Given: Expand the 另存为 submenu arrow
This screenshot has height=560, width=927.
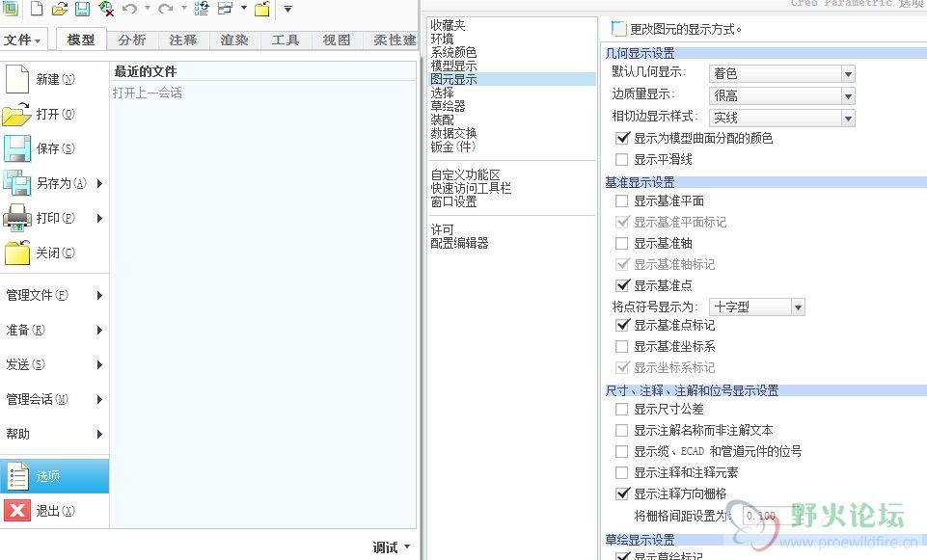Looking at the screenshot, I should [99, 183].
